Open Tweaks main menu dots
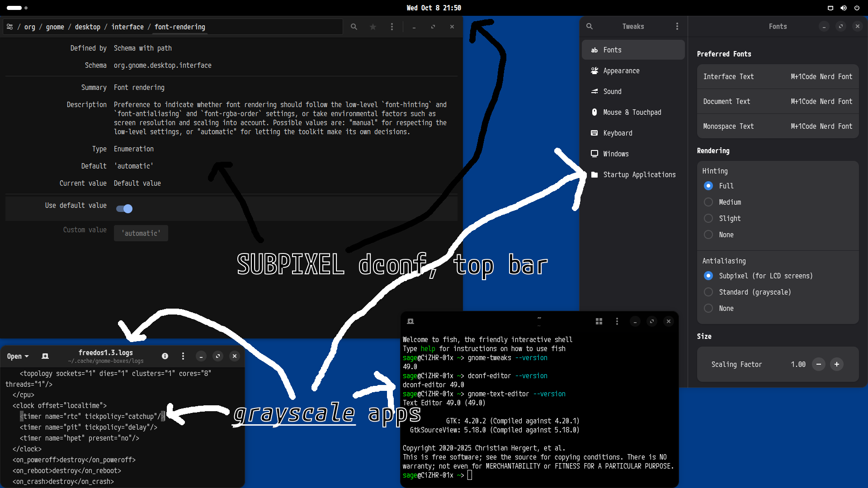868x488 pixels. pos(677,27)
